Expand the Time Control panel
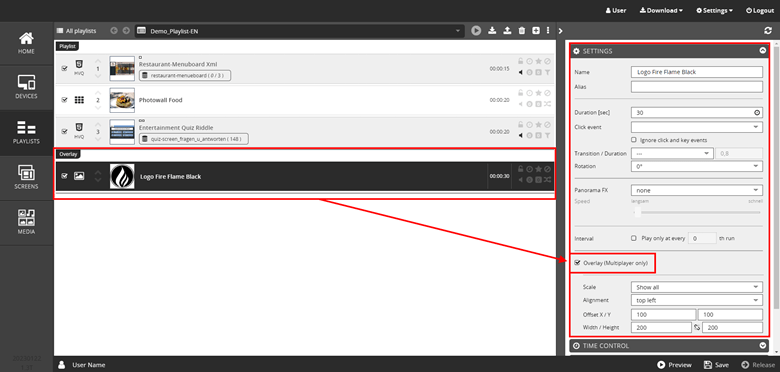Image resolution: width=780 pixels, height=372 pixels. [669, 346]
